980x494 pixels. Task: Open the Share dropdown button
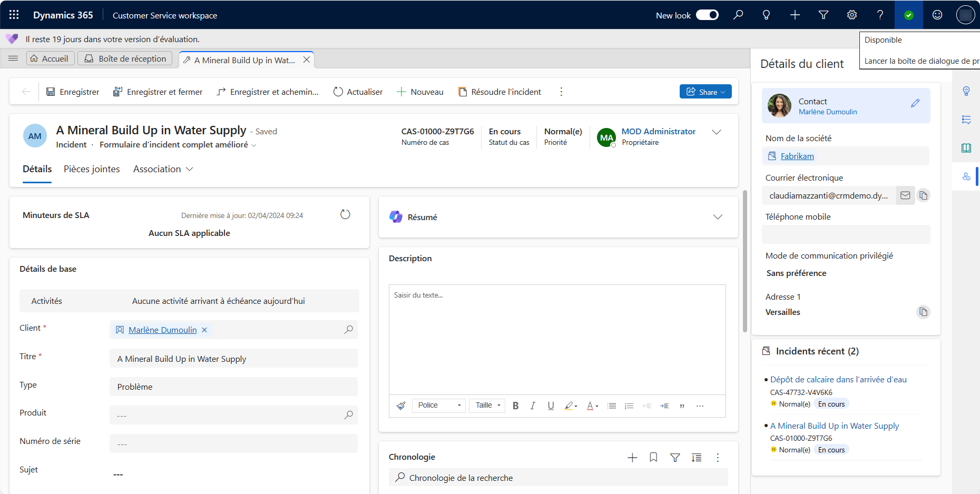click(705, 92)
